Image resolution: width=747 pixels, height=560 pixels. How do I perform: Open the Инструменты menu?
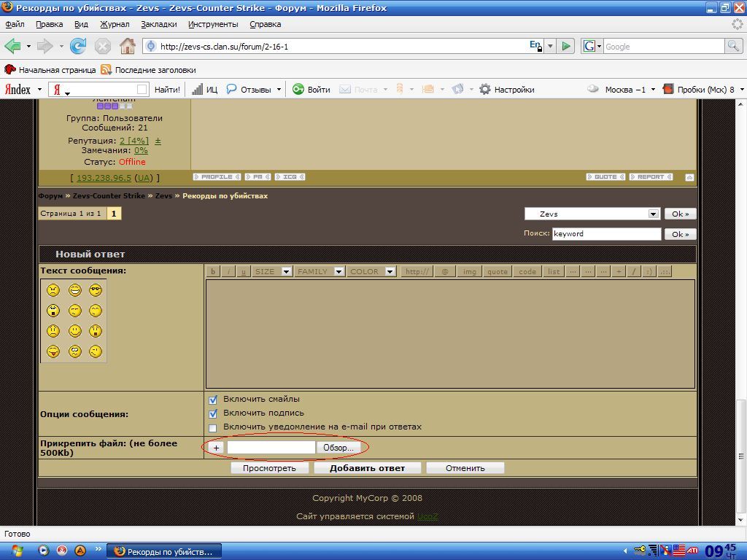tap(213, 24)
